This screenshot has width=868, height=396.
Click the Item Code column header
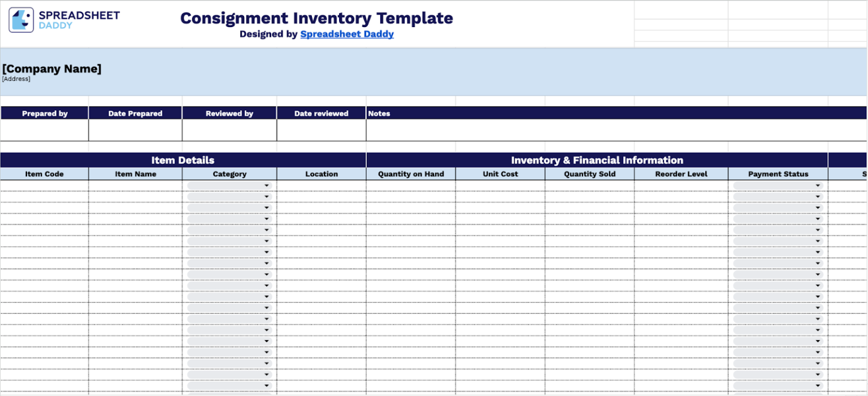(x=45, y=173)
